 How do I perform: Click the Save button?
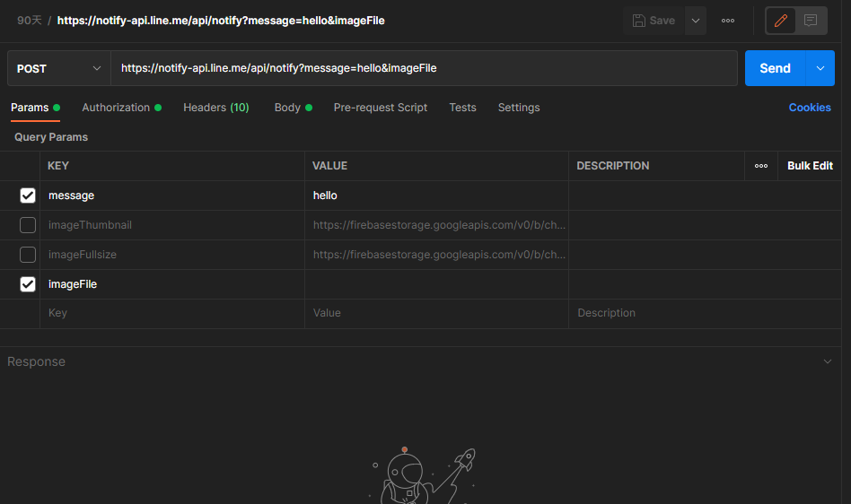coord(654,21)
